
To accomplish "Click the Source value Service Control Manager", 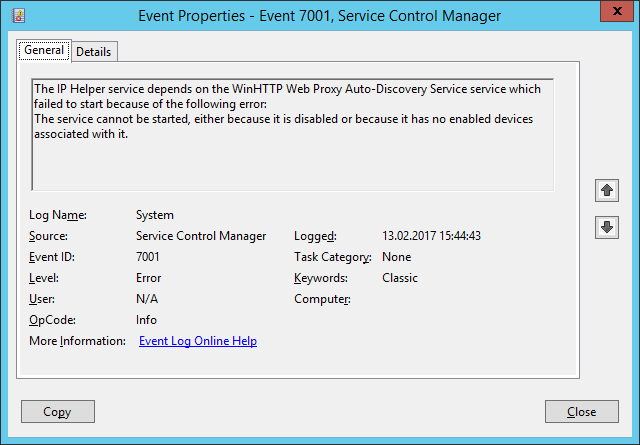I will 201,236.
